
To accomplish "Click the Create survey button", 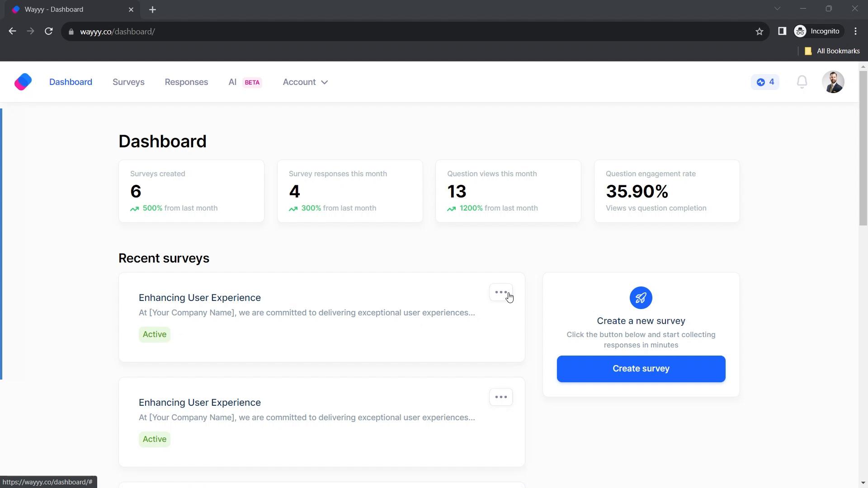I will [641, 368].
